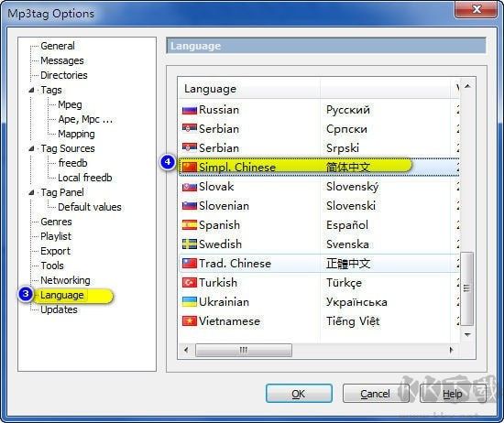Open the Tools options page

pos(52,266)
